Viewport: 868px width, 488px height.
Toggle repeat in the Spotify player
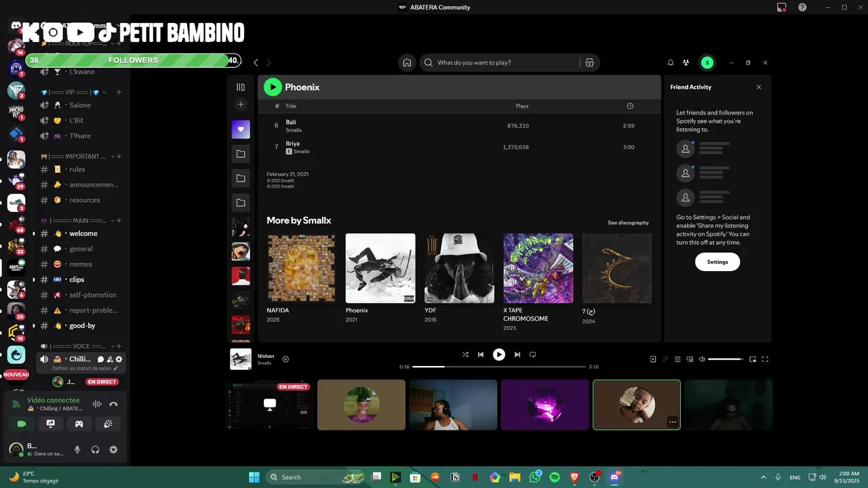pyautogui.click(x=533, y=354)
